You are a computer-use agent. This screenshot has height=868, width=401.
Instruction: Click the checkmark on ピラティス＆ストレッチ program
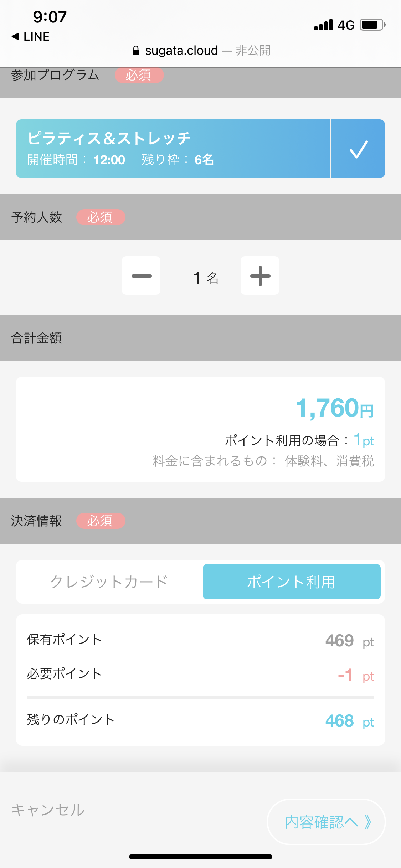tap(358, 149)
